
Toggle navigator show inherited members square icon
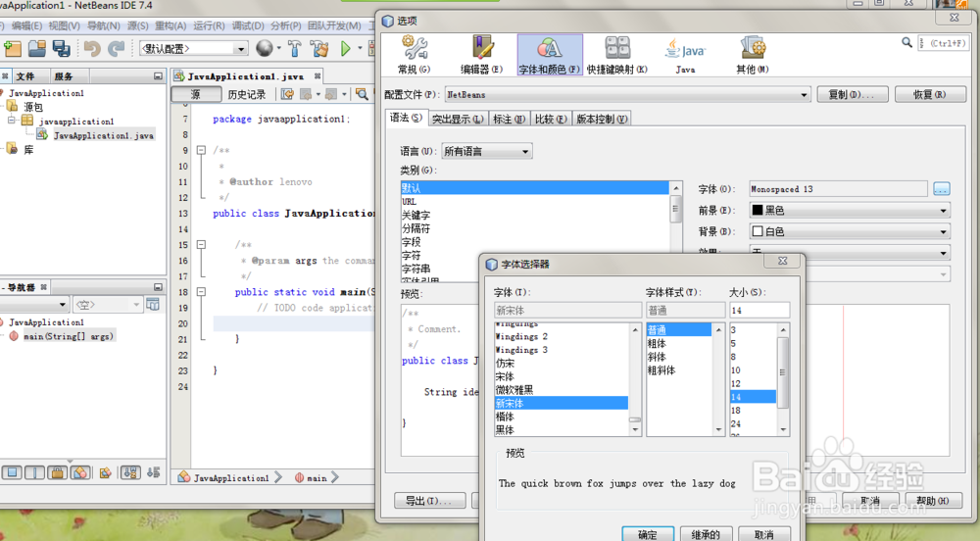(12, 473)
